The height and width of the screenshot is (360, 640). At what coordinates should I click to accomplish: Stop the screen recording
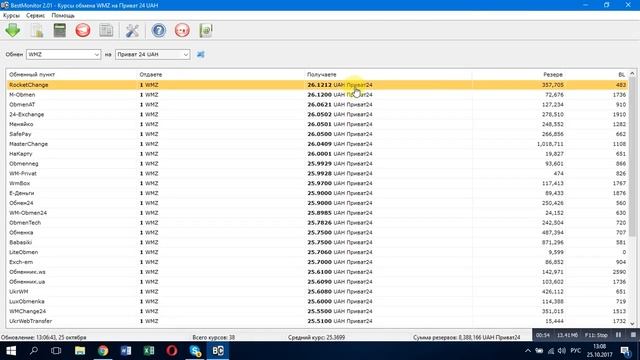pos(633,335)
